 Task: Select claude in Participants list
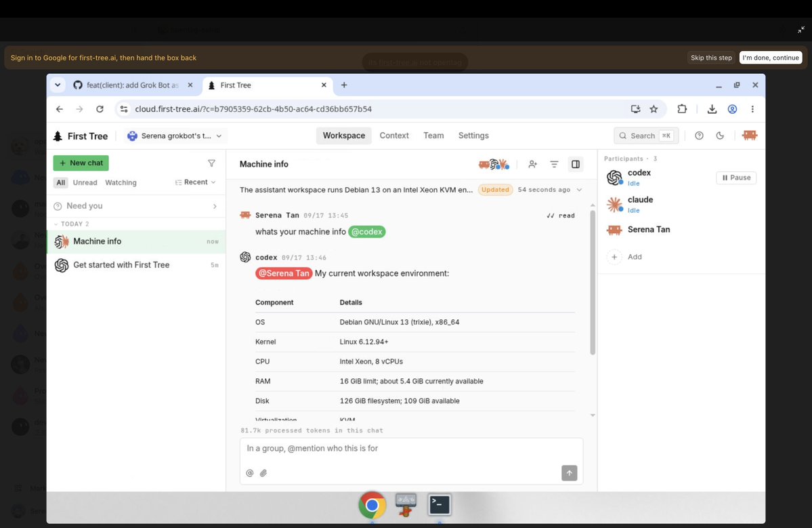click(640, 204)
